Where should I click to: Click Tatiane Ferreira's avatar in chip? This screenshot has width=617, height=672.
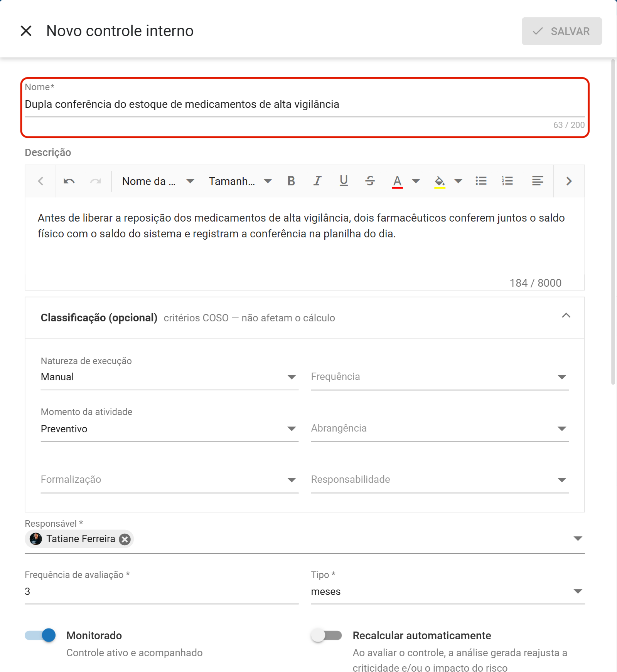coord(36,539)
